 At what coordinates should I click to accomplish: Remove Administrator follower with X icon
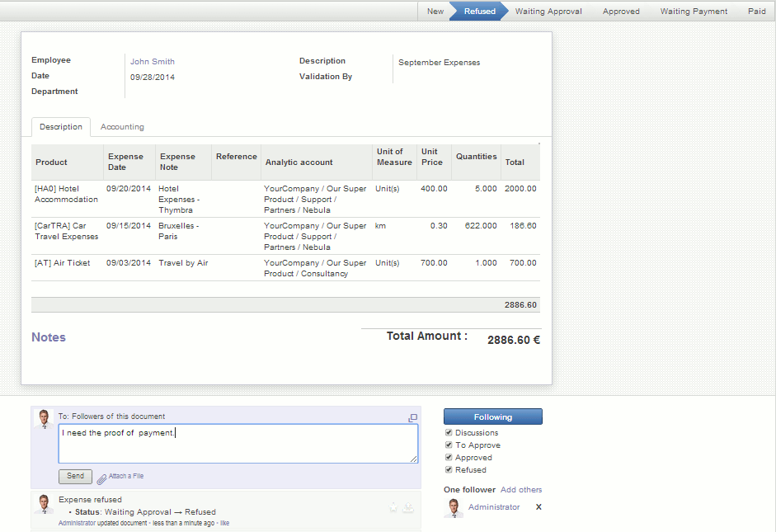pyautogui.click(x=538, y=507)
